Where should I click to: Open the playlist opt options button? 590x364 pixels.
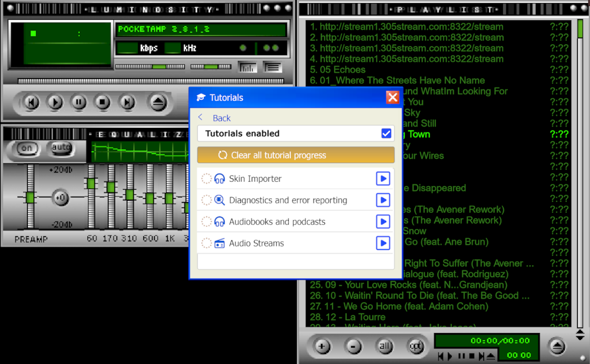click(416, 347)
